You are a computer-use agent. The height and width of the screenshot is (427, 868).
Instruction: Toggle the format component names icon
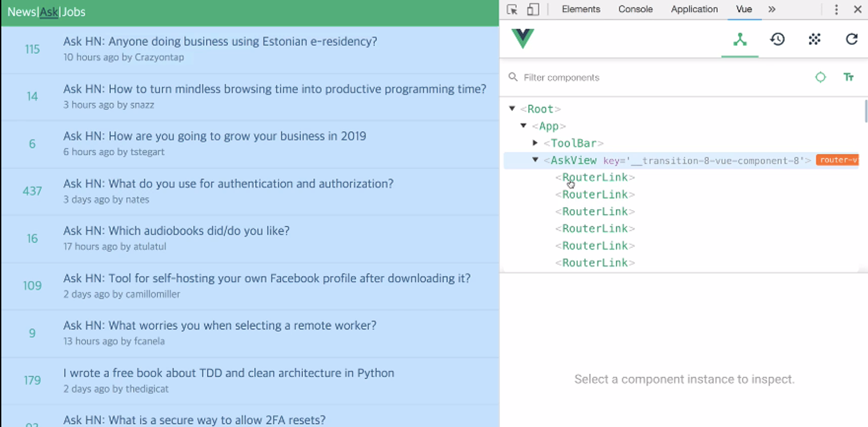[848, 77]
